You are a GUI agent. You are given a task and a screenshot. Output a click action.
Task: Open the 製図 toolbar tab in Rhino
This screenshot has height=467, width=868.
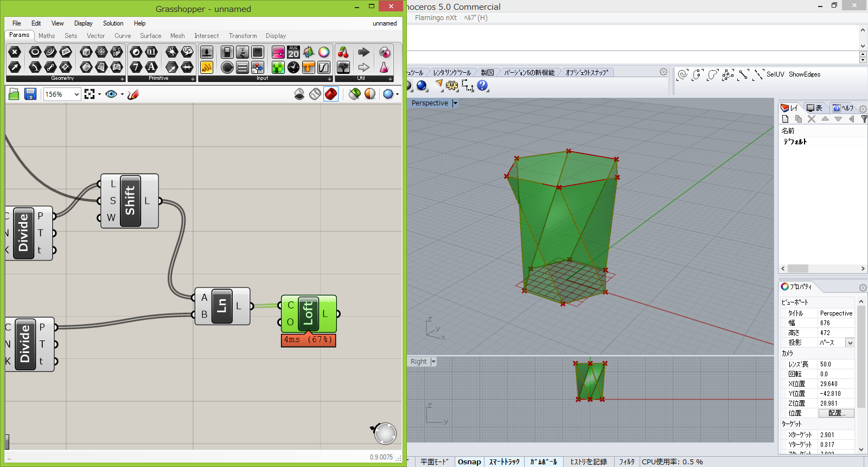(x=487, y=73)
